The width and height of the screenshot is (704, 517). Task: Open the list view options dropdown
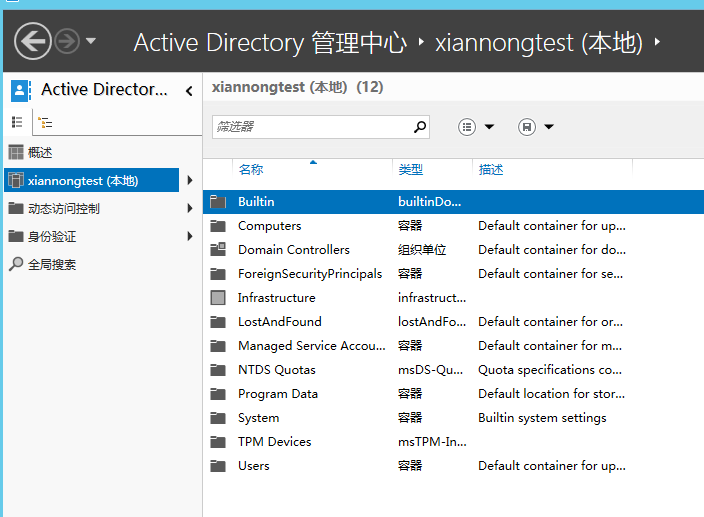477,127
